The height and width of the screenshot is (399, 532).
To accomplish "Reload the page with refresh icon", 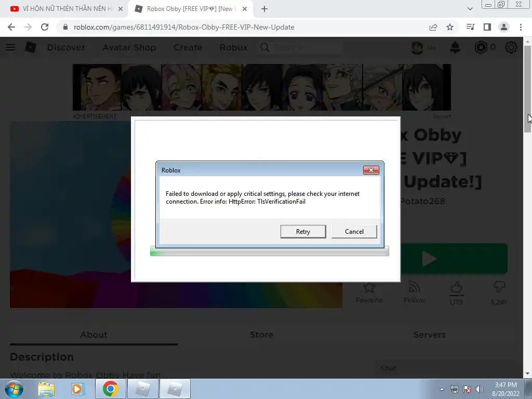I will [45, 27].
